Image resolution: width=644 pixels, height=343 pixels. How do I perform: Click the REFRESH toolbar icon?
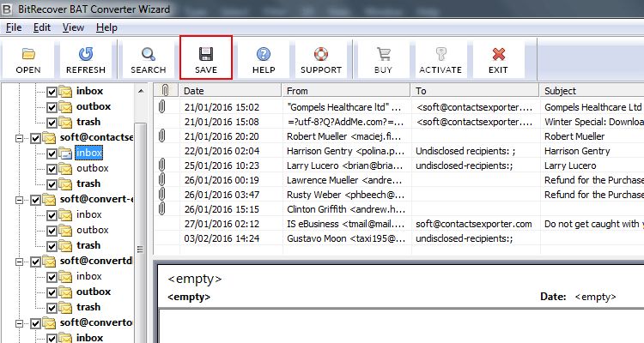click(x=86, y=54)
